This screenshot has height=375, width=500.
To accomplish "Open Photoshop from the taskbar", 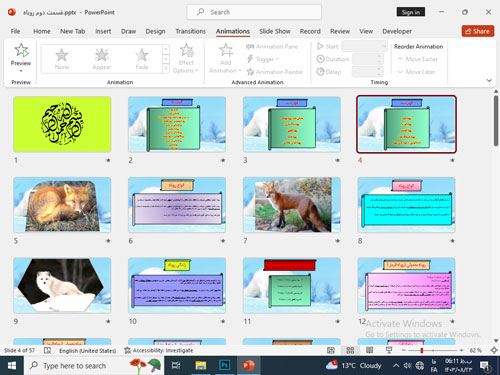I will (225, 366).
